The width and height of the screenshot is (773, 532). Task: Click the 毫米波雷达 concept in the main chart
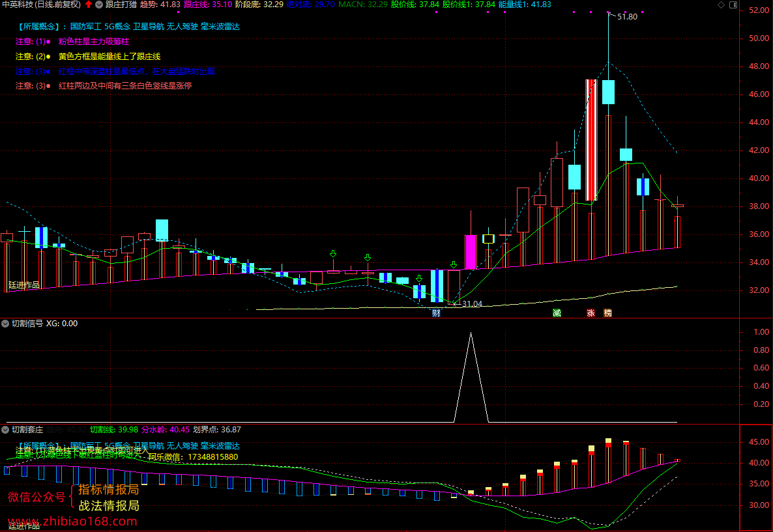220,27
